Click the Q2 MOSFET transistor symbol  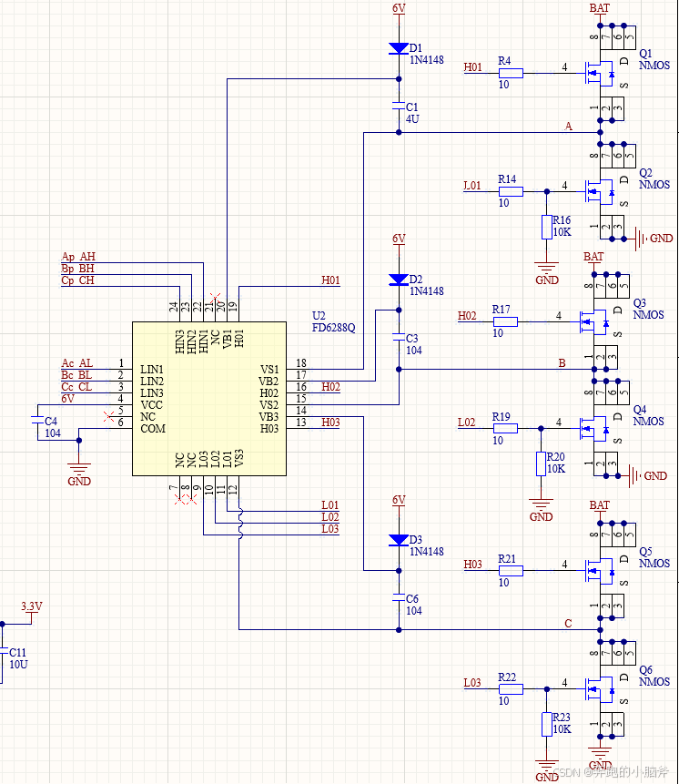pyautogui.click(x=600, y=192)
